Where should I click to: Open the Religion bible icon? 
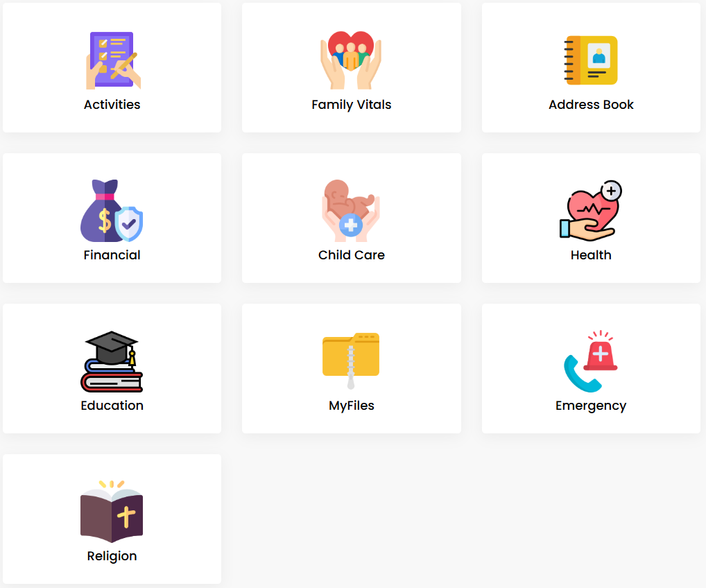pyautogui.click(x=112, y=512)
